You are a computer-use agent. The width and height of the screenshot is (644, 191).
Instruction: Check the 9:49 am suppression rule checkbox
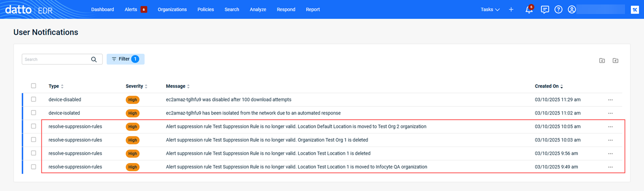tap(34, 166)
